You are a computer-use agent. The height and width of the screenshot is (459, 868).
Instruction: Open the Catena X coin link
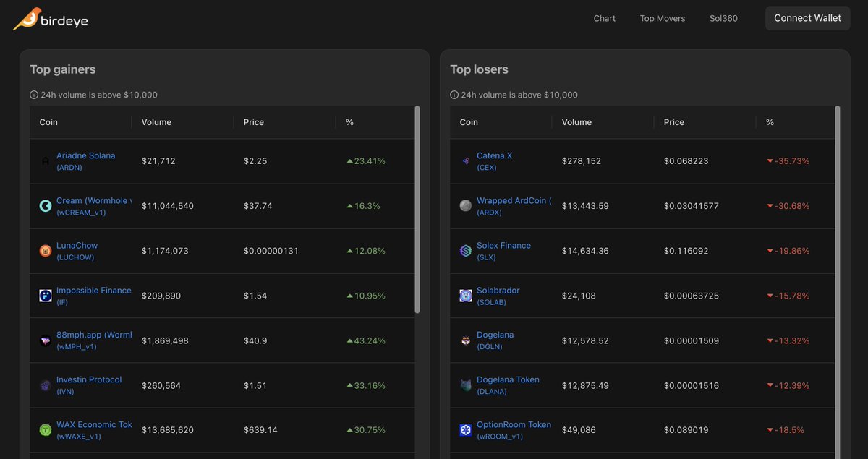(495, 155)
